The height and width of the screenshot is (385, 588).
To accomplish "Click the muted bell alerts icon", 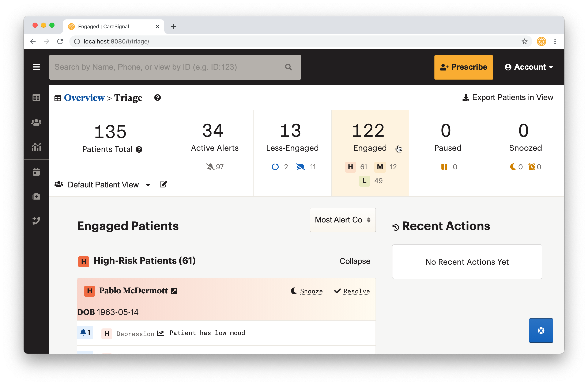I will 210,167.
